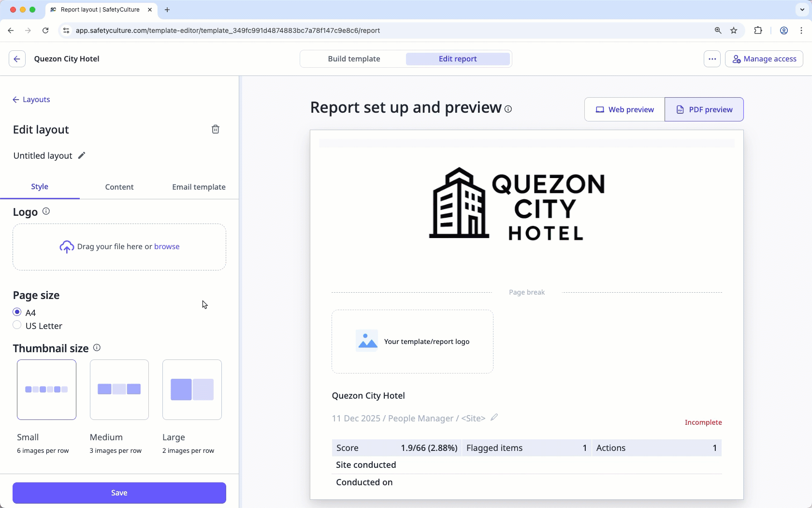Open the Chrome profile menu
The height and width of the screenshot is (508, 812).
[x=784, y=30]
